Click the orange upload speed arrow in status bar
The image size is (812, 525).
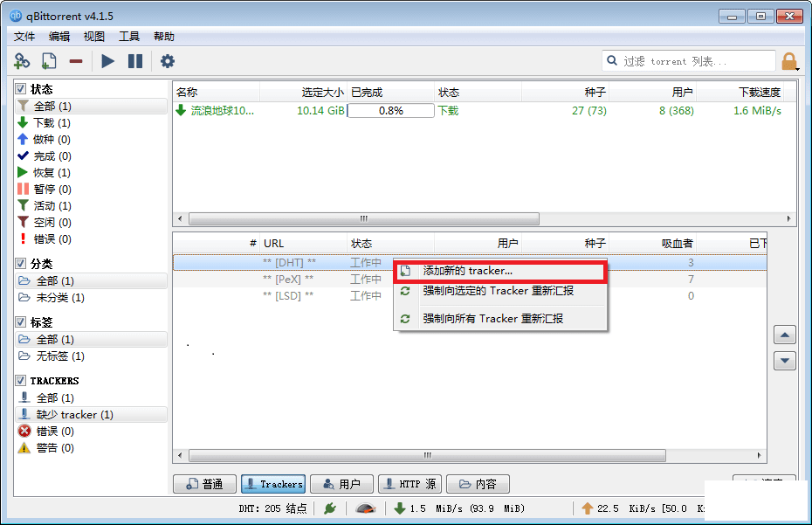pyautogui.click(x=588, y=508)
